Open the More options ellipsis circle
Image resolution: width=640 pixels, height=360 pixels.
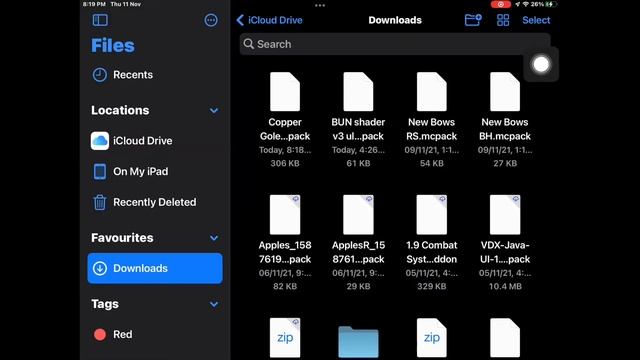coord(211,20)
